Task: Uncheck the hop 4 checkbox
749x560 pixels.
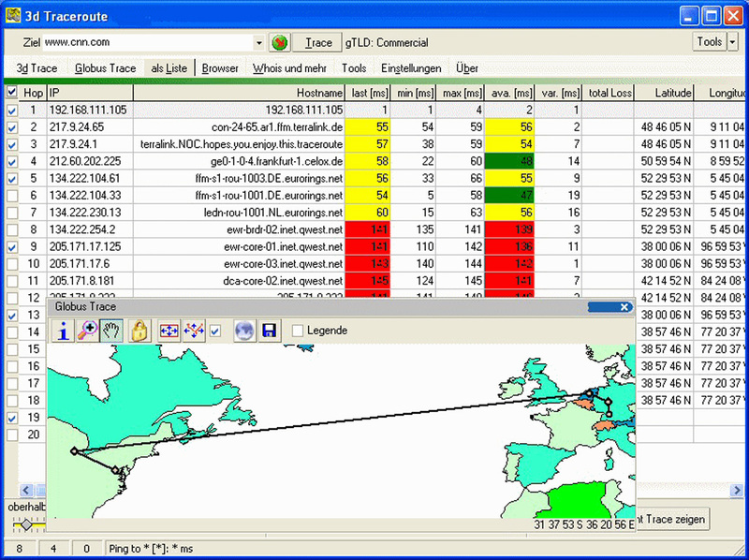Action: (12, 162)
